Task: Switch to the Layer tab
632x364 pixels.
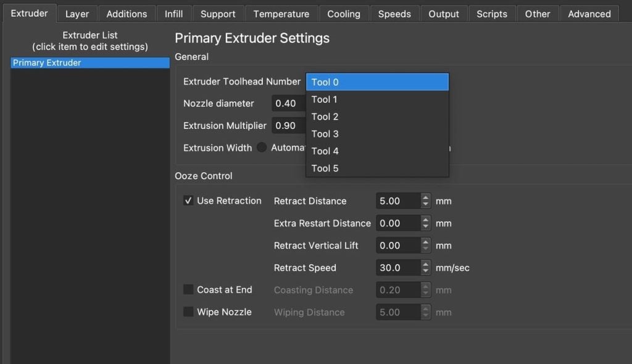Action: click(x=77, y=14)
